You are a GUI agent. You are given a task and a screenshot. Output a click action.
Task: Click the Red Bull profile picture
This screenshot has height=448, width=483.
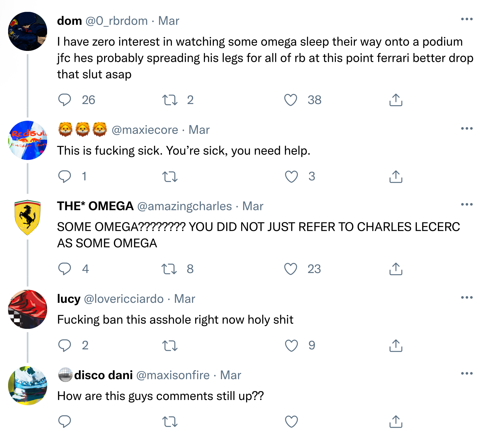coord(27,141)
